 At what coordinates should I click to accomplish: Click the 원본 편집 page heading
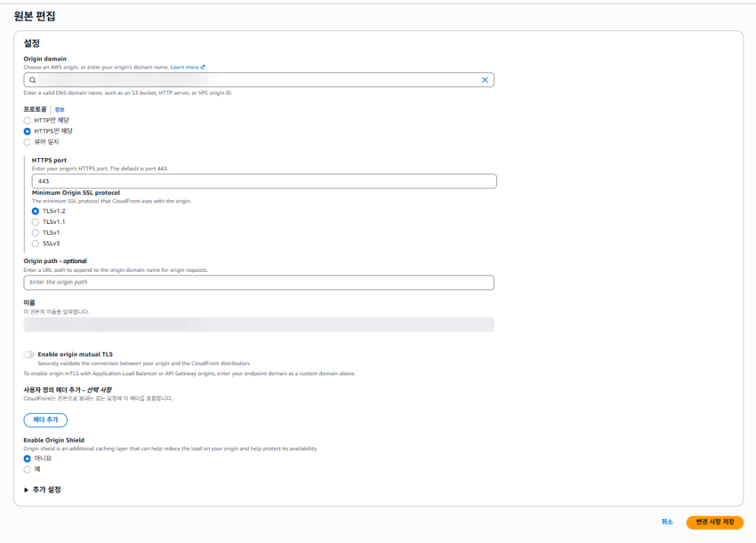click(x=35, y=16)
